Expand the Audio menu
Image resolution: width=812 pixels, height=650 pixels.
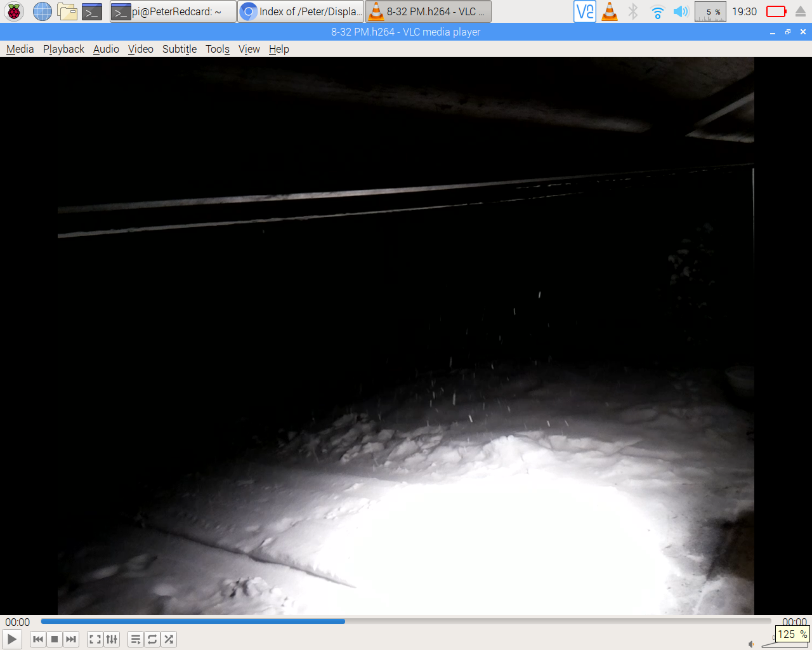[106, 49]
